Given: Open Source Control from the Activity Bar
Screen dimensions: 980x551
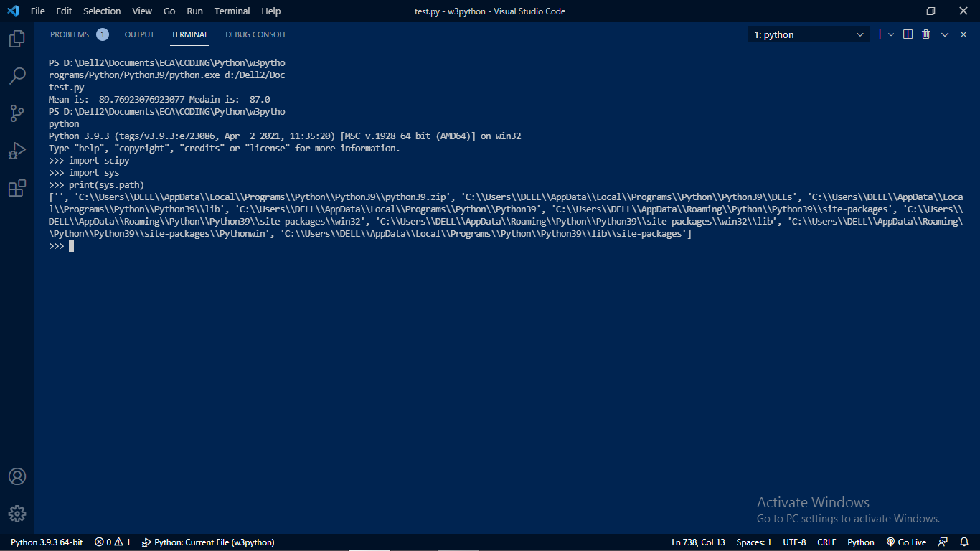Looking at the screenshot, I should [x=17, y=113].
